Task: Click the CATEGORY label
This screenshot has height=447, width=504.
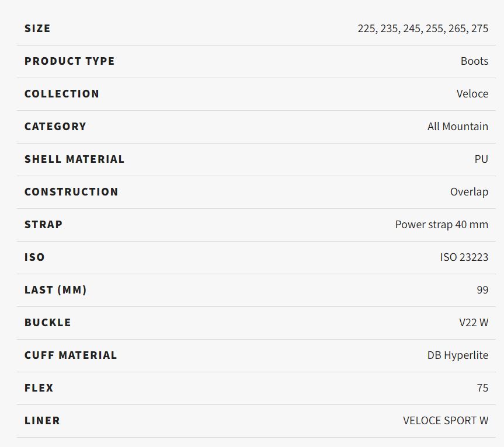Action: [55, 127]
